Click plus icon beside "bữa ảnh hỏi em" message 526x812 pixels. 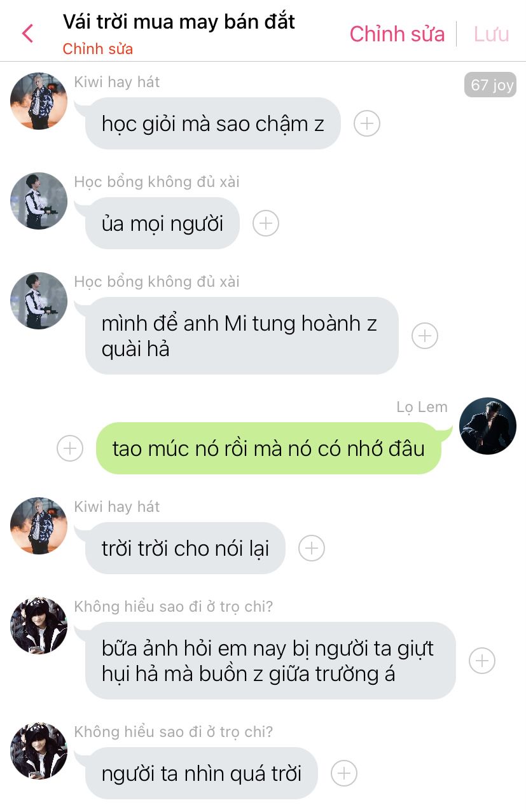click(x=482, y=661)
